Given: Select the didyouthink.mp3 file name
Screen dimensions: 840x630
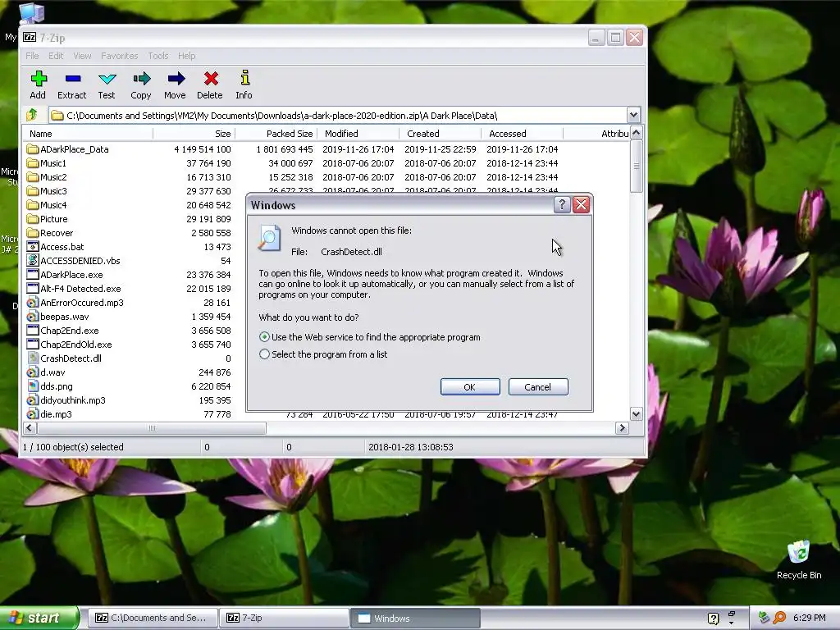Looking at the screenshot, I should point(73,399).
